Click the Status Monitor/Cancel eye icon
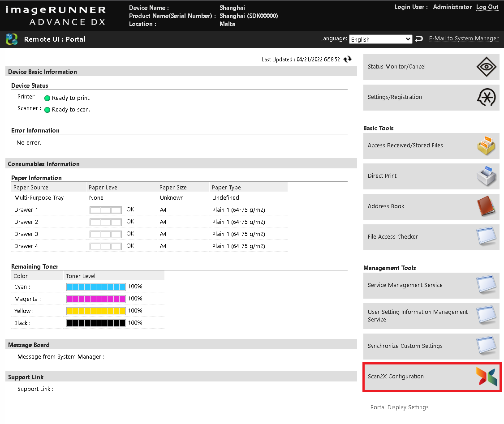The width and height of the screenshot is (504, 424). [486, 67]
